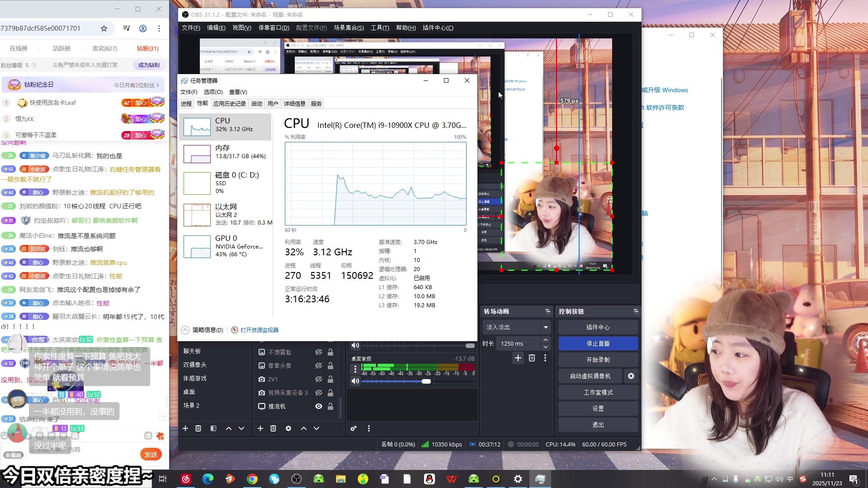Unlock the 不想露脸 source lock

coord(330,352)
